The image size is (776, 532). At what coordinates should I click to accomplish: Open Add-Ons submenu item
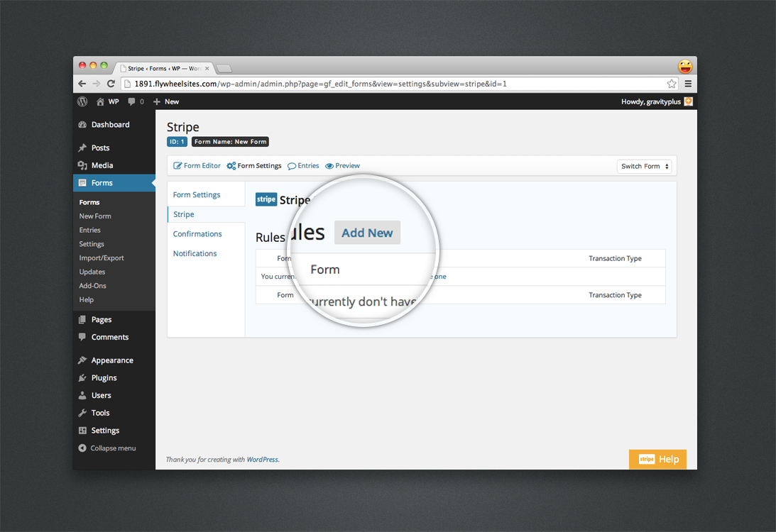click(x=92, y=285)
